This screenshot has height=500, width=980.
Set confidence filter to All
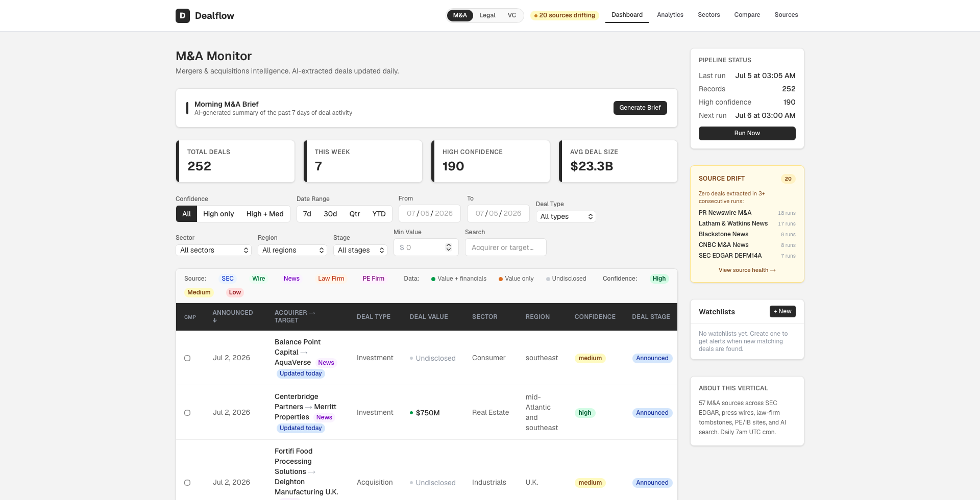coord(186,214)
